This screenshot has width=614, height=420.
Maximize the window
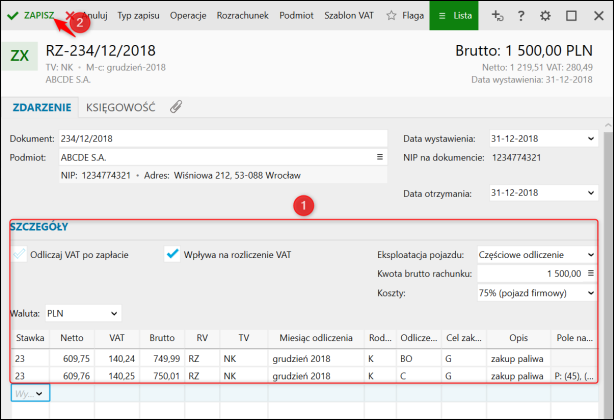click(x=571, y=16)
